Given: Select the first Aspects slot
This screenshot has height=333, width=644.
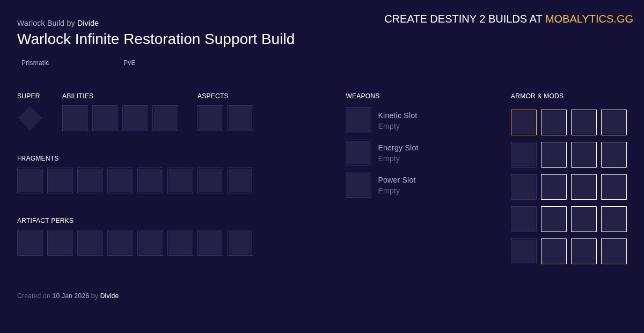Looking at the screenshot, I should tap(210, 118).
